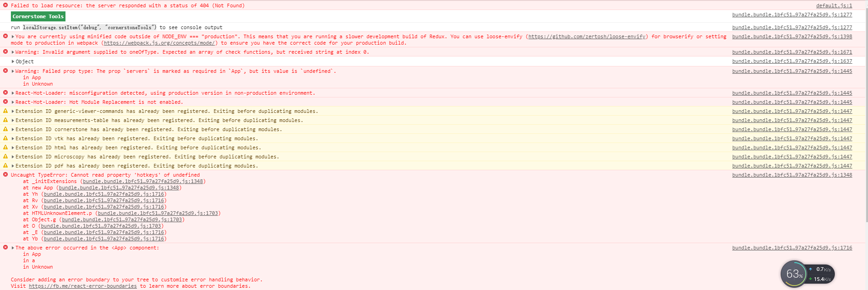Expand Hot Module Replacement not enabled message

point(13,102)
